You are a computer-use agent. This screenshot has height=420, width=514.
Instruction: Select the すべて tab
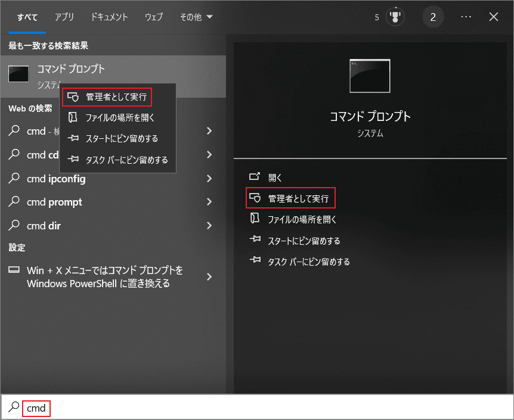tap(27, 17)
